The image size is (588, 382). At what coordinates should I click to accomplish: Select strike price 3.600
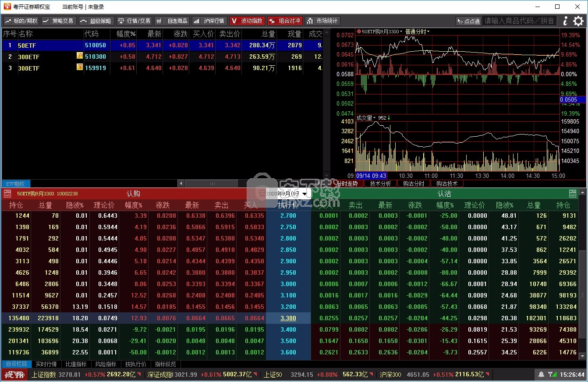288,352
